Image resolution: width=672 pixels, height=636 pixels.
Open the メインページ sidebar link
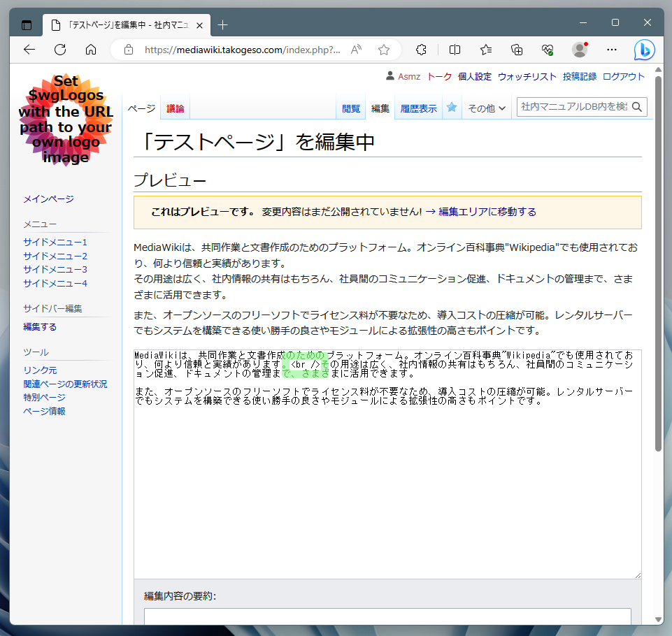pyautogui.click(x=48, y=199)
